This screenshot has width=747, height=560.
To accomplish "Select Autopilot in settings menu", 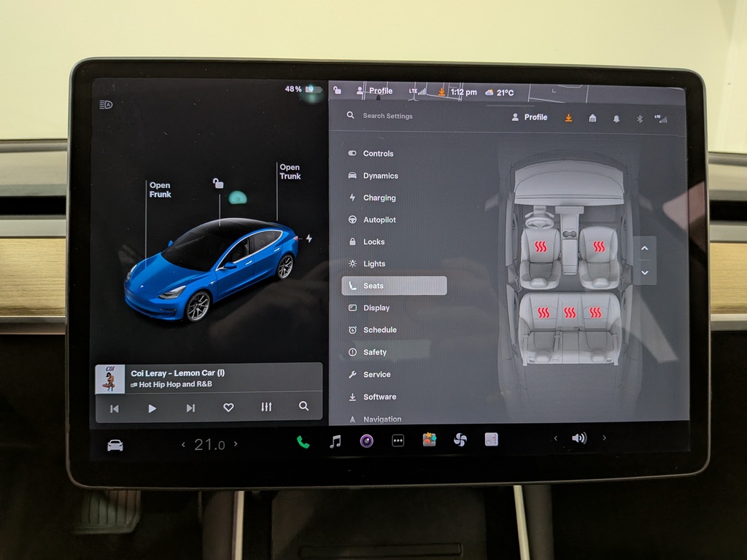I will 379,219.
